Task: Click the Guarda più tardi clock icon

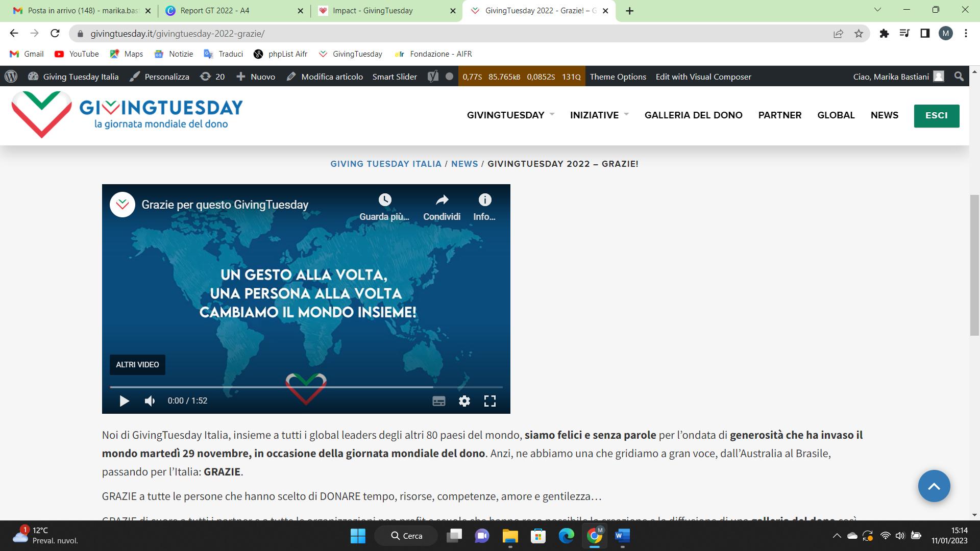Action: [x=385, y=200]
